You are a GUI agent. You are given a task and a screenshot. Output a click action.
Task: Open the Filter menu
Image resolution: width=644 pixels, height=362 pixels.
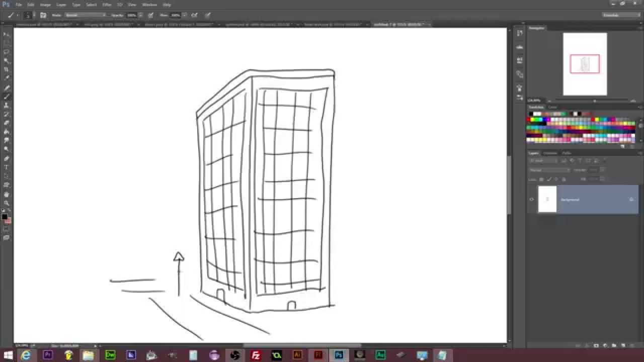107,5
